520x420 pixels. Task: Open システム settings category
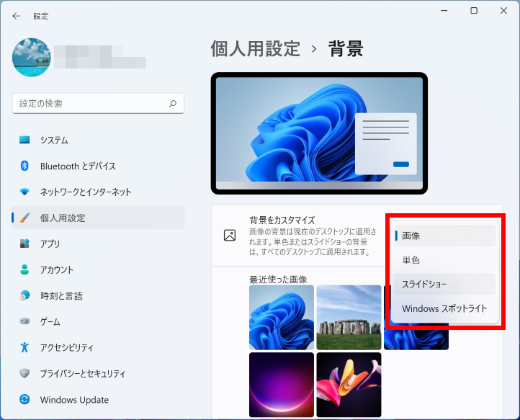click(x=98, y=140)
